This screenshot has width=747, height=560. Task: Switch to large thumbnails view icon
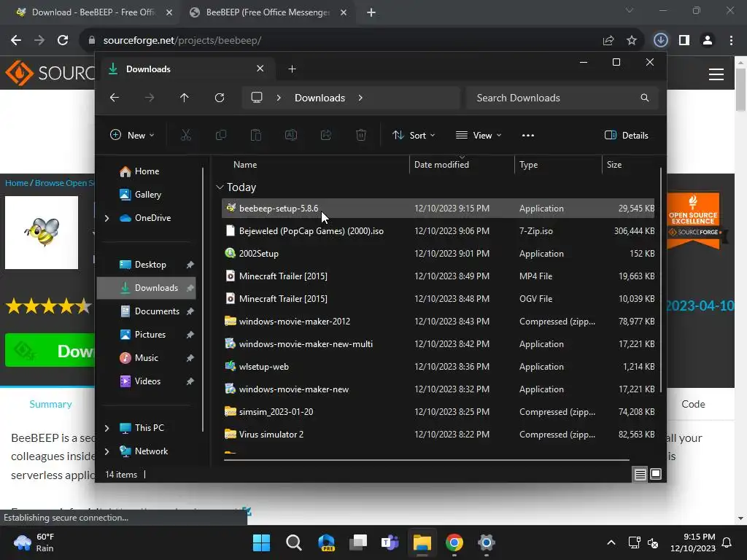(x=656, y=474)
